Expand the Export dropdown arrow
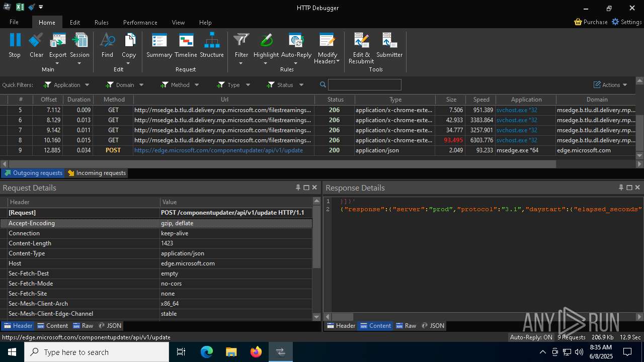The width and height of the screenshot is (644, 362). click(x=57, y=63)
